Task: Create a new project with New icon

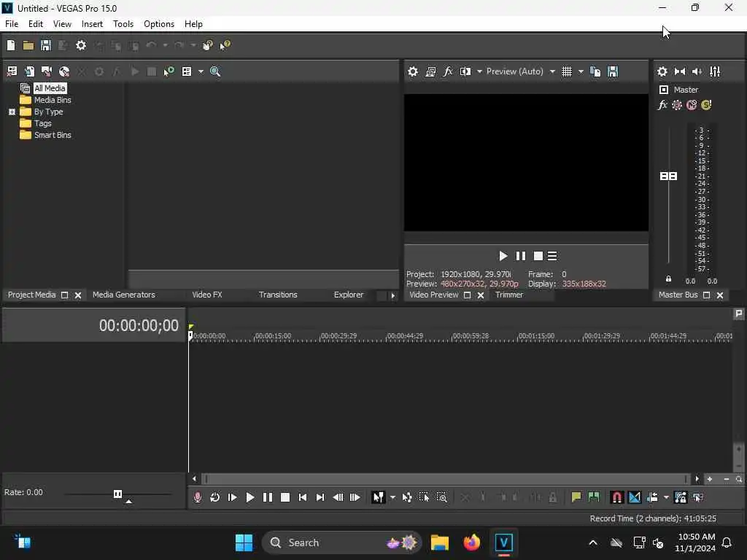Action: tap(11, 45)
